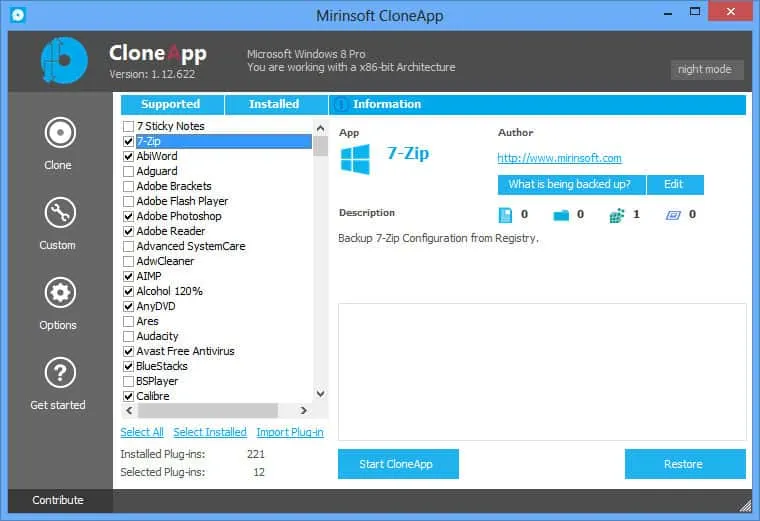Check the AdwCleaner checkbox

tap(128, 262)
